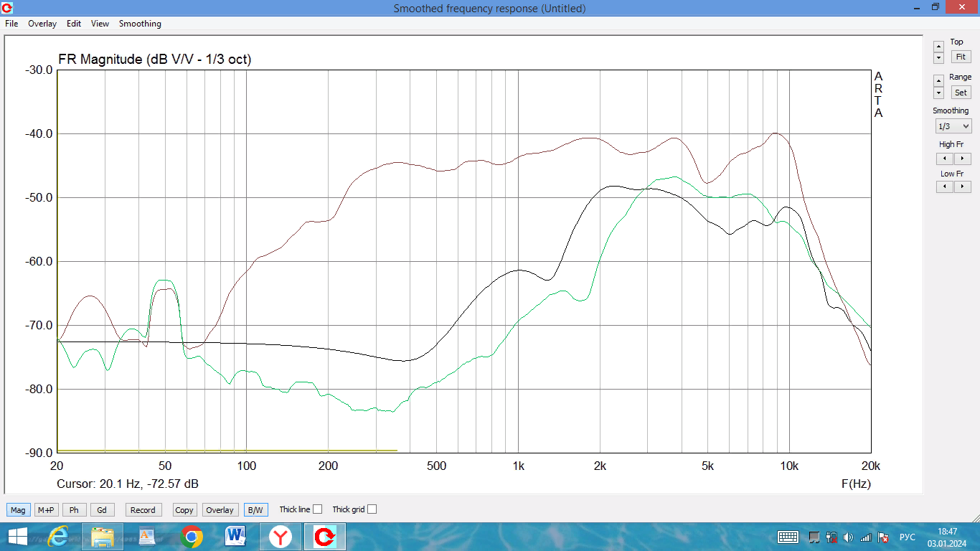The image size is (980, 551).
Task: Click the chart title 'FR Magnitude (dB V/V - 1/3 oct)'
Action: click(x=154, y=60)
